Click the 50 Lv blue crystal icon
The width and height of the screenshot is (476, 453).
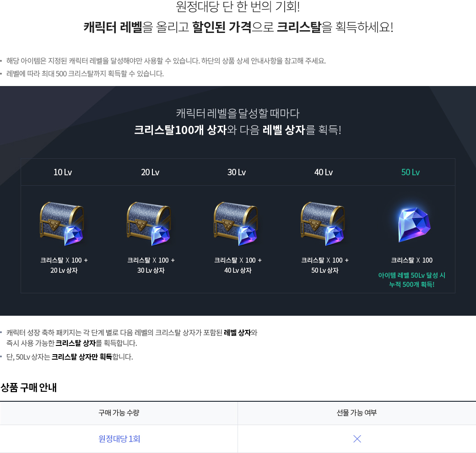tap(414, 225)
